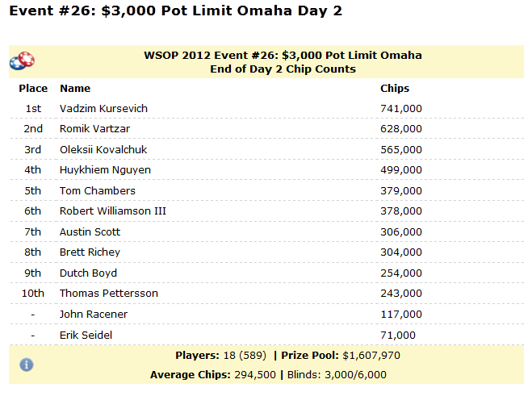Screen dimensions: 532x396
Task: Select Thomas Pettersson in 10th place
Action: tap(108, 294)
